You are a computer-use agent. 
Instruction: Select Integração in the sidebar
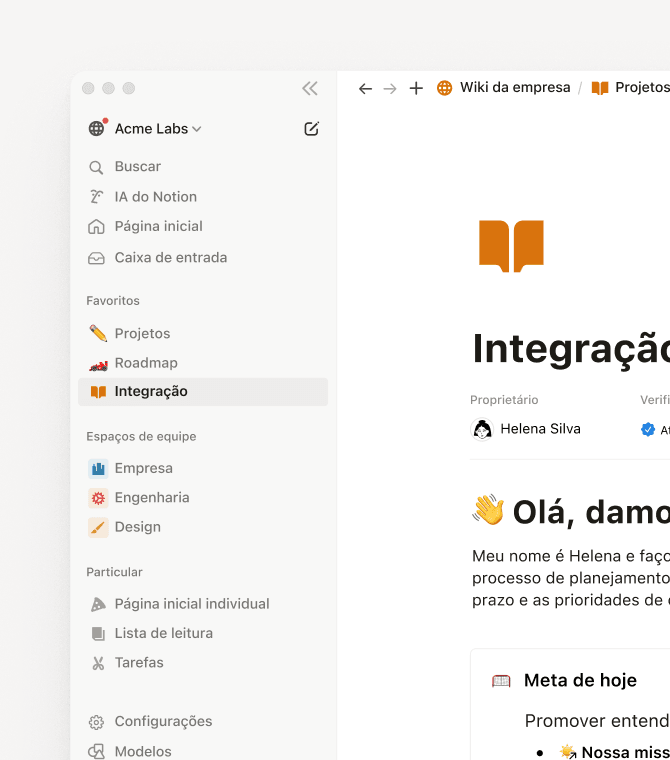coord(203,392)
